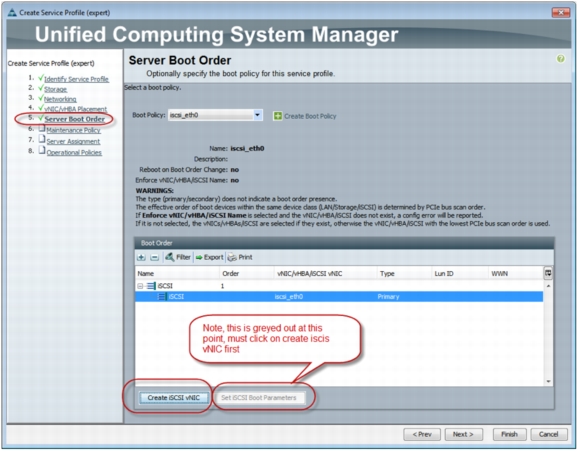Go to the Storage step
The image size is (578, 452).
coord(55,89)
